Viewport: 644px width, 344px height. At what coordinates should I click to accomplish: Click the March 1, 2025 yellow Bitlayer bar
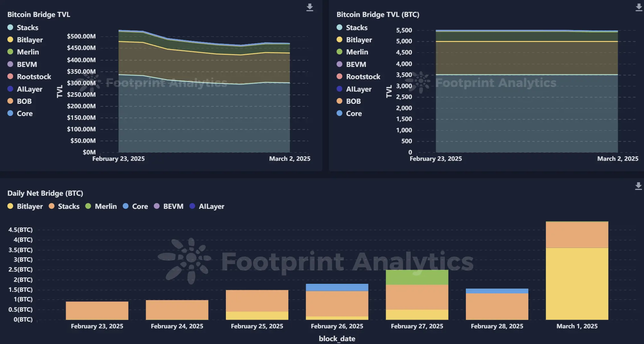coord(577,283)
